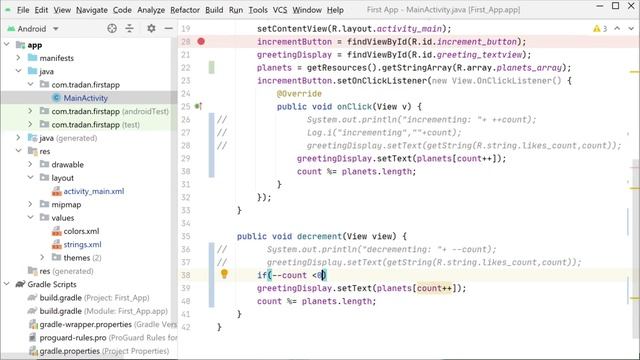Open the Help menu
Viewport: 640px width, 360px height.
pyautogui.click(x=335, y=10)
